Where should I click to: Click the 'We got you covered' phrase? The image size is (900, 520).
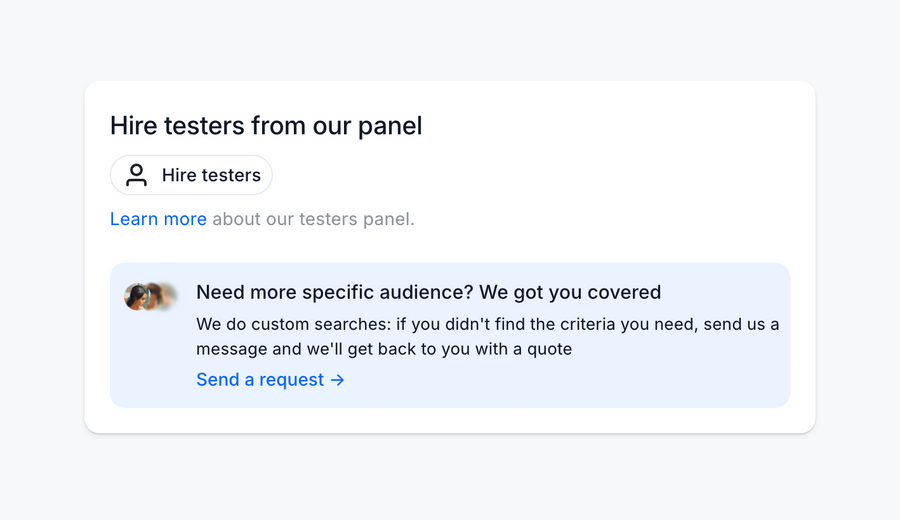tap(570, 292)
